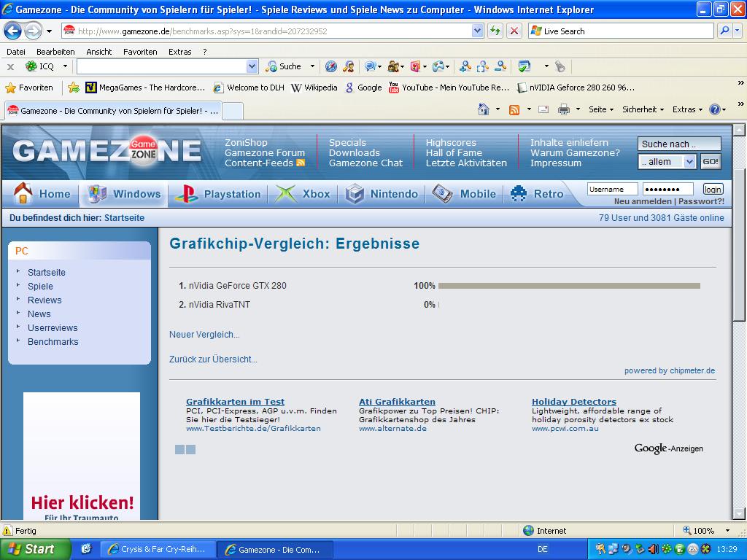Click the volume speaker tray icon
Image resolution: width=747 pixels, height=560 pixels.
(x=653, y=549)
